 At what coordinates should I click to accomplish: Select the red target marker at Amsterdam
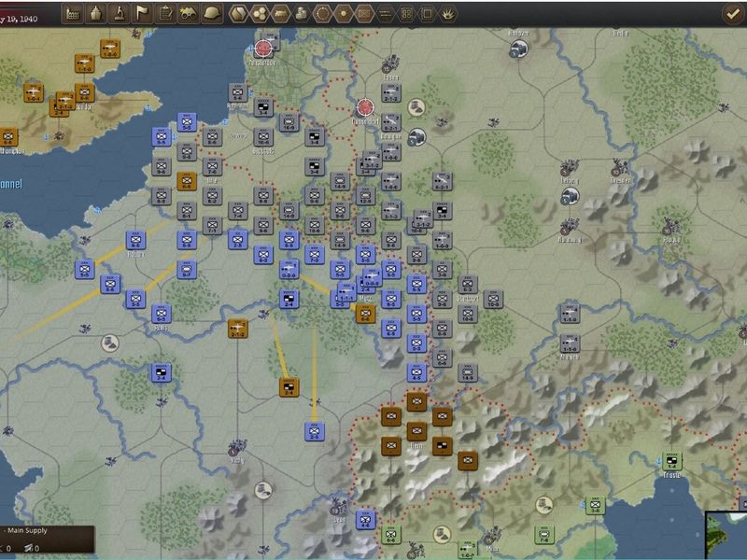tap(263, 49)
